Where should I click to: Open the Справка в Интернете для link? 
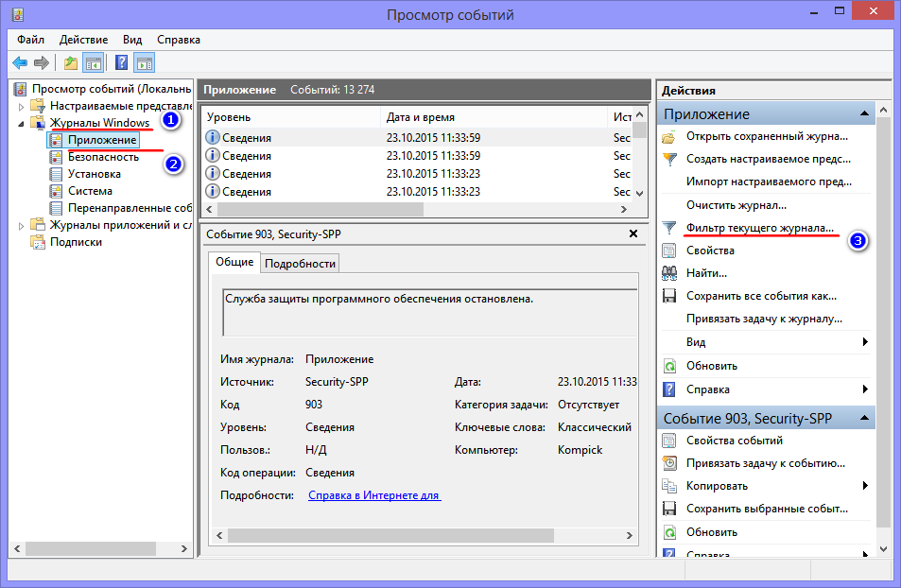(374, 495)
